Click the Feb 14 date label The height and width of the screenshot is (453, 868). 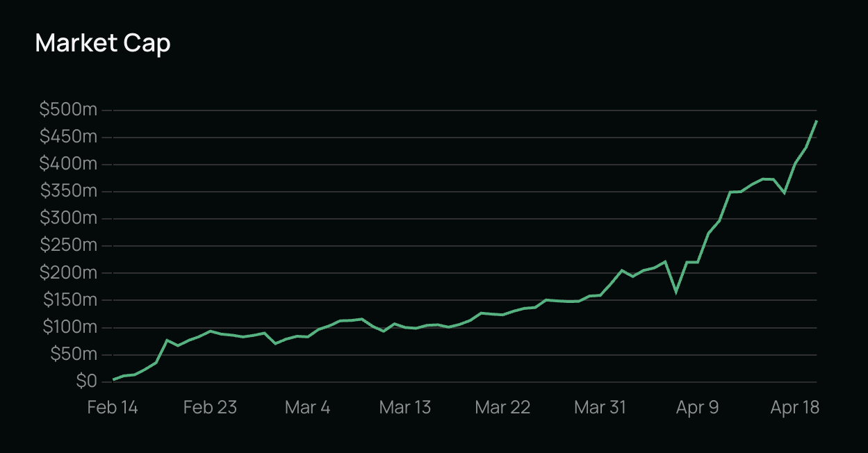click(x=113, y=407)
